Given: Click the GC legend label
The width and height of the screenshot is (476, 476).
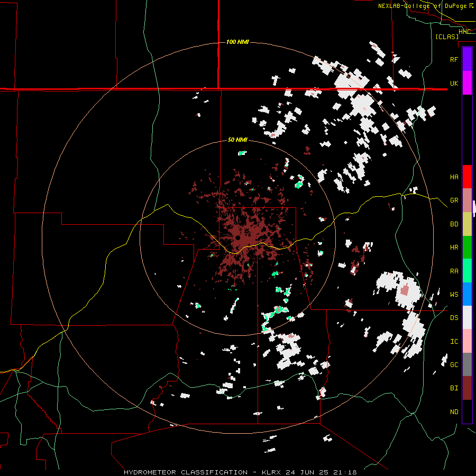Looking at the screenshot, I should pyautogui.click(x=454, y=365).
